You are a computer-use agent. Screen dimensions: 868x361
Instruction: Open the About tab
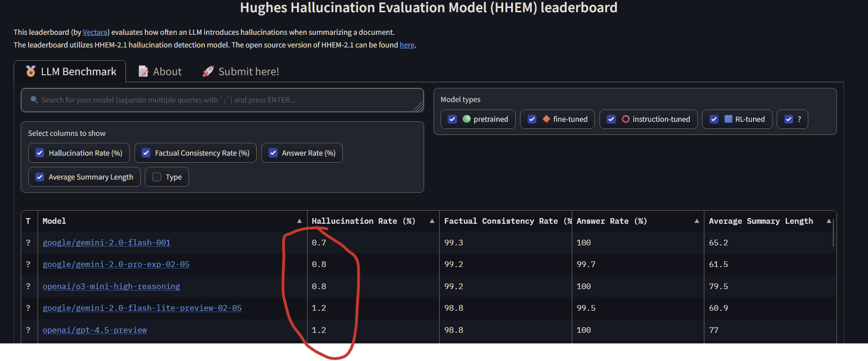(160, 71)
